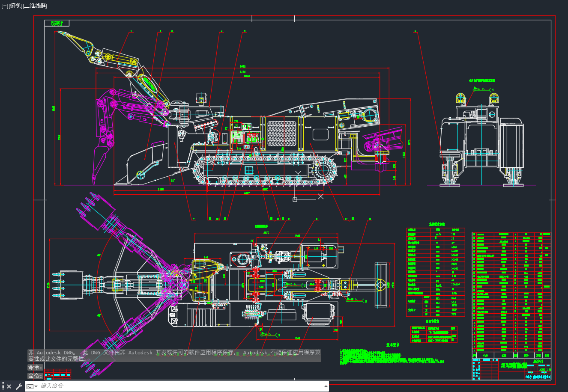Viewport: 568px width, 392px height.
Task: Open the 俯视 view controls menu
Action: tap(15, 6)
